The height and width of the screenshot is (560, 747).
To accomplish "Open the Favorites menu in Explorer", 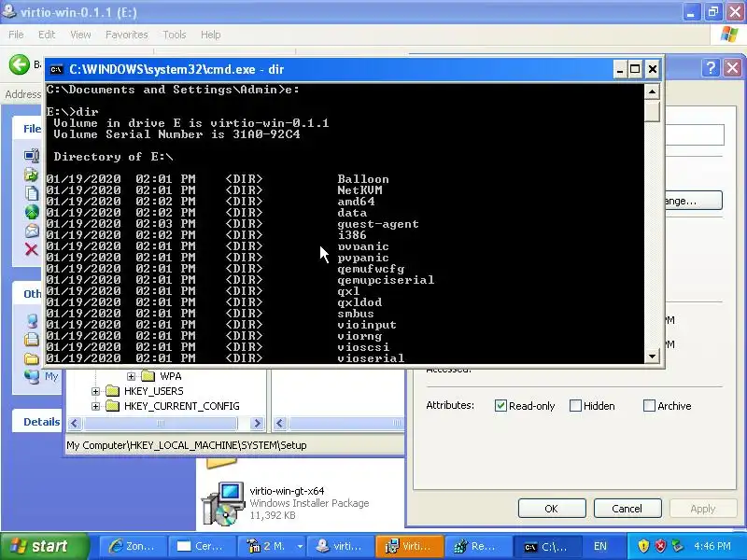I will [x=127, y=35].
